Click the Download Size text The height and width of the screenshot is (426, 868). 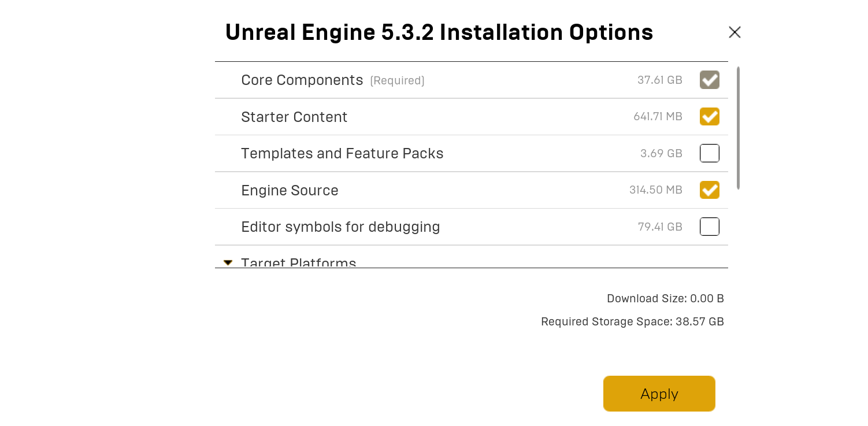(665, 298)
